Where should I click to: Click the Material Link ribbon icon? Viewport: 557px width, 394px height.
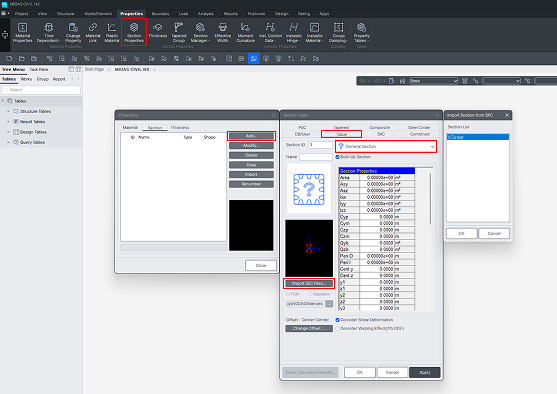click(x=93, y=32)
